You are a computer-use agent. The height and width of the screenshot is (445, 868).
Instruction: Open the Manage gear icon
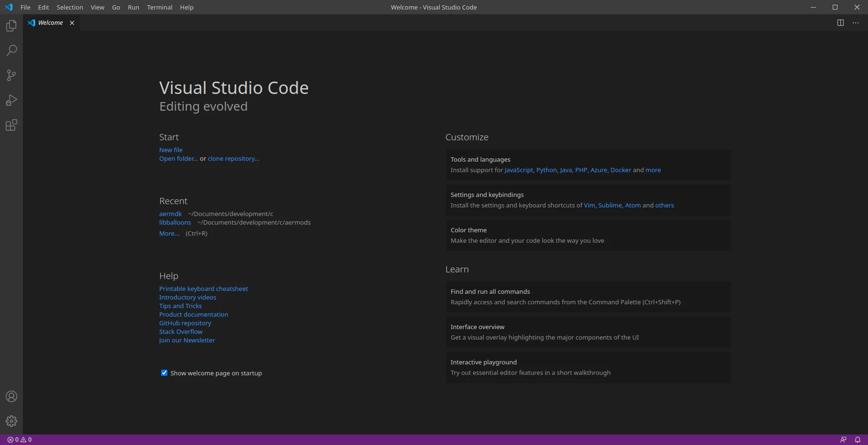pyautogui.click(x=11, y=421)
